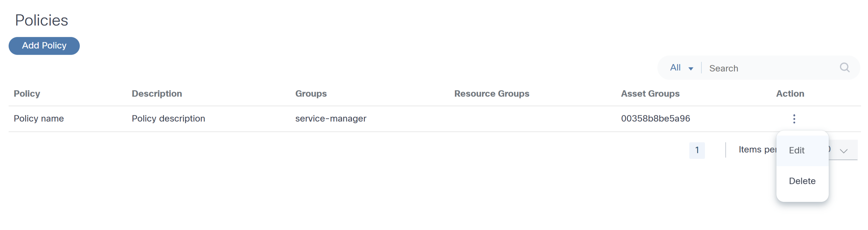Open the three-dot action menu
868x230 pixels.
[x=794, y=119]
